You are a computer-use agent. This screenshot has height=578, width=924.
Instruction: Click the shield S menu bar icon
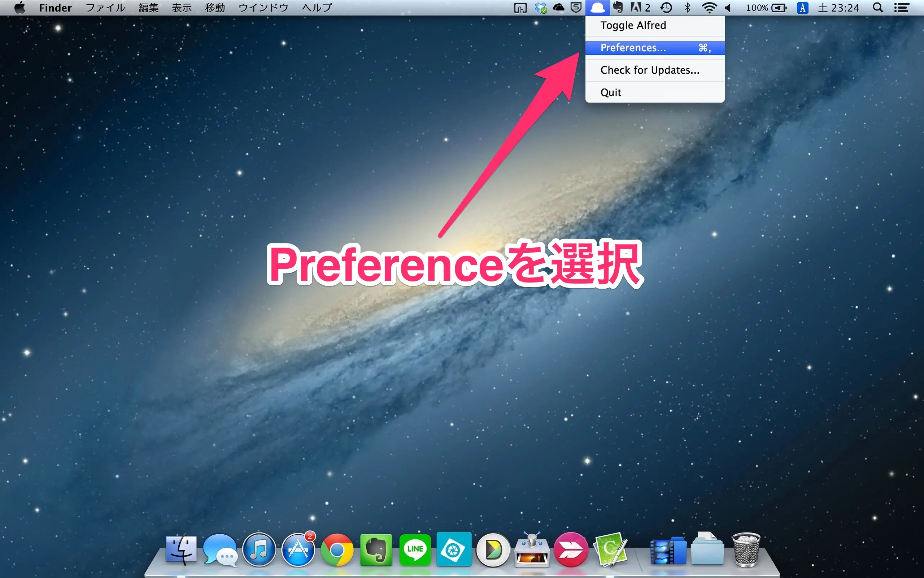(576, 8)
